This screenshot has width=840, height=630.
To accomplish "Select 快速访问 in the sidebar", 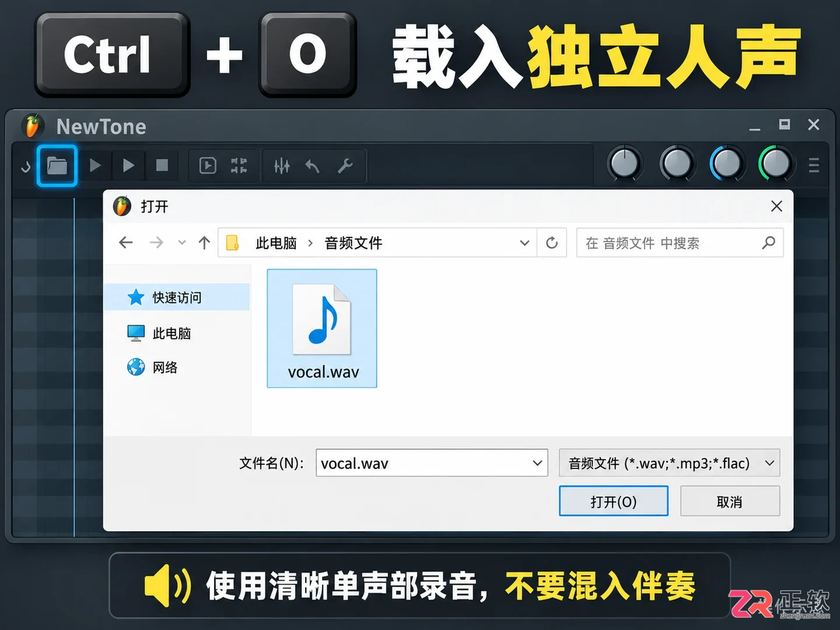I will 177,297.
